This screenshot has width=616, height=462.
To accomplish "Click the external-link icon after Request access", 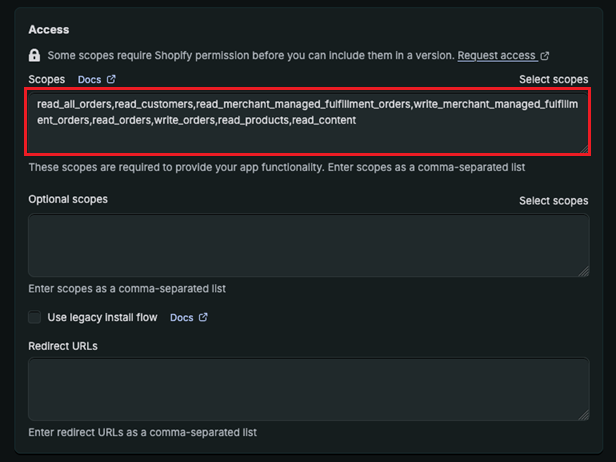I will 545,56.
